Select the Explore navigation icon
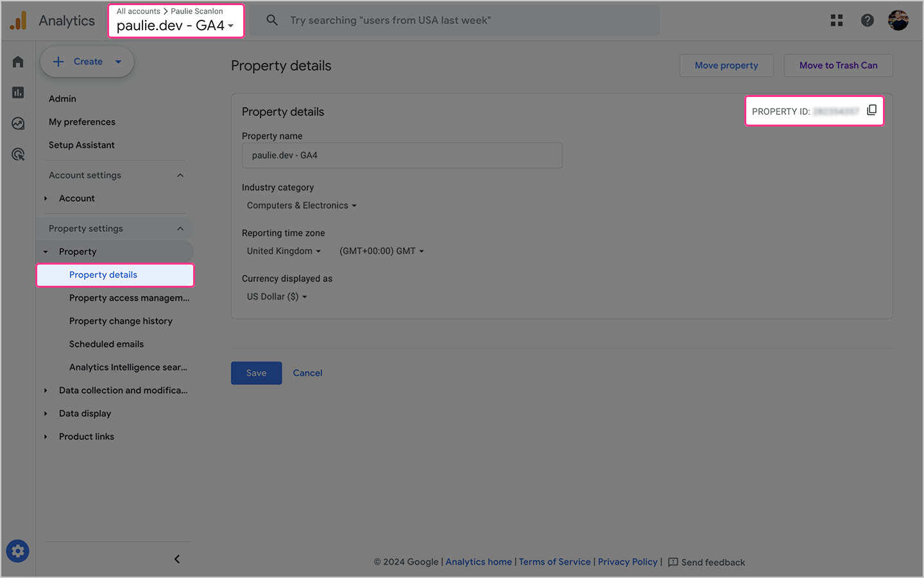 [x=17, y=123]
